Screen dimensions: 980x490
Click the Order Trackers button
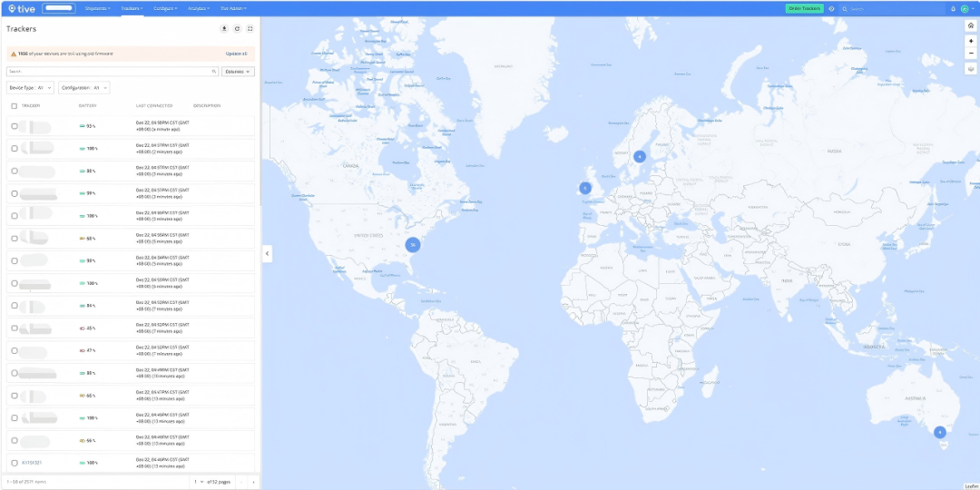click(804, 9)
